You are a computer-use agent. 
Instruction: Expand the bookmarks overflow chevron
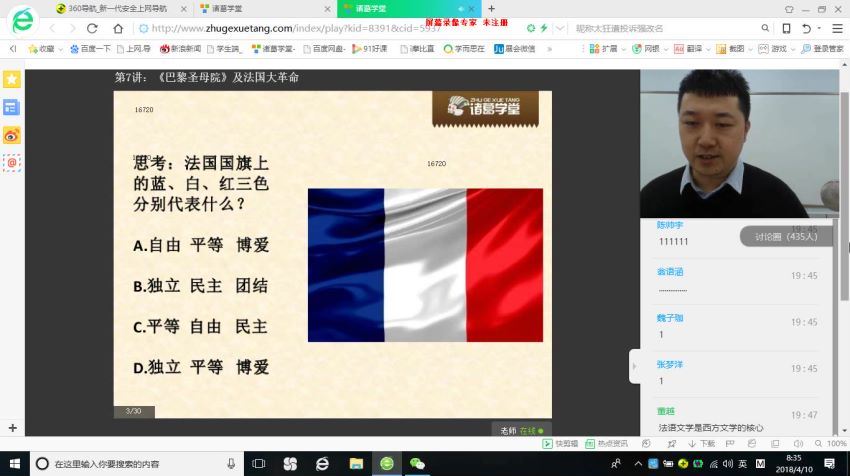pyautogui.click(x=550, y=49)
